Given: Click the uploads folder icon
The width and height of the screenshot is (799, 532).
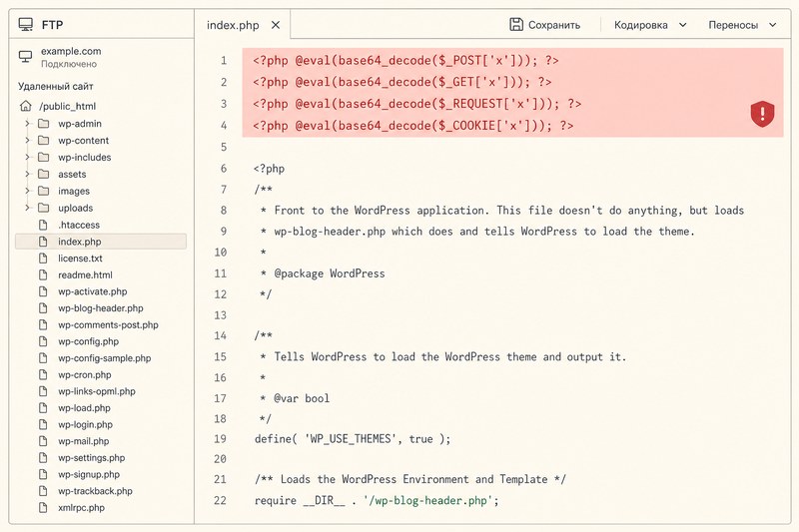Looking at the screenshot, I should tap(44, 208).
